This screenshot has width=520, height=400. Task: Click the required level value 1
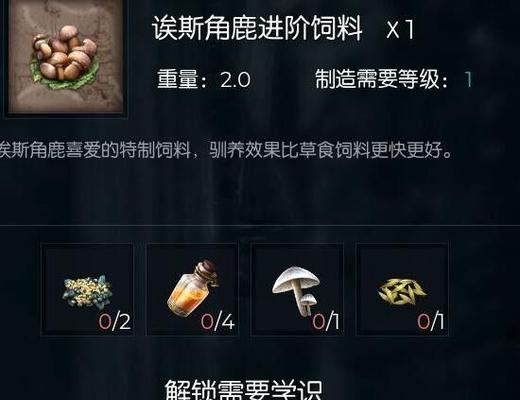[x=469, y=80]
